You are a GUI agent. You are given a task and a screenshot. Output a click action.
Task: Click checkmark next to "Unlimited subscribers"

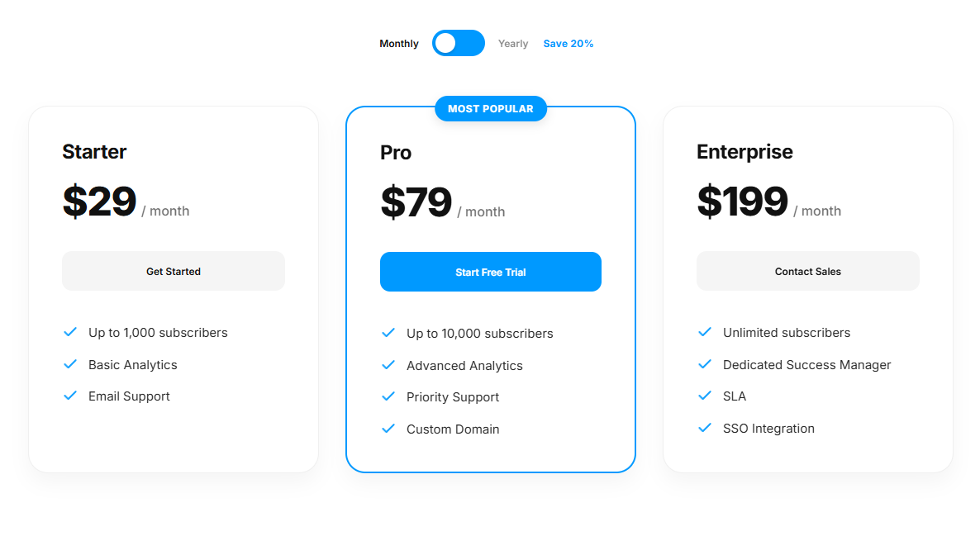click(705, 332)
